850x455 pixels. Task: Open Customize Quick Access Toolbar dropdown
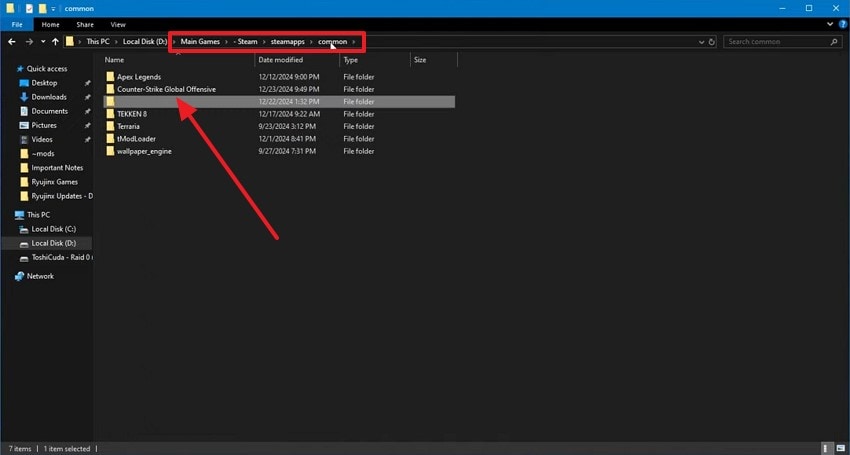[x=53, y=9]
